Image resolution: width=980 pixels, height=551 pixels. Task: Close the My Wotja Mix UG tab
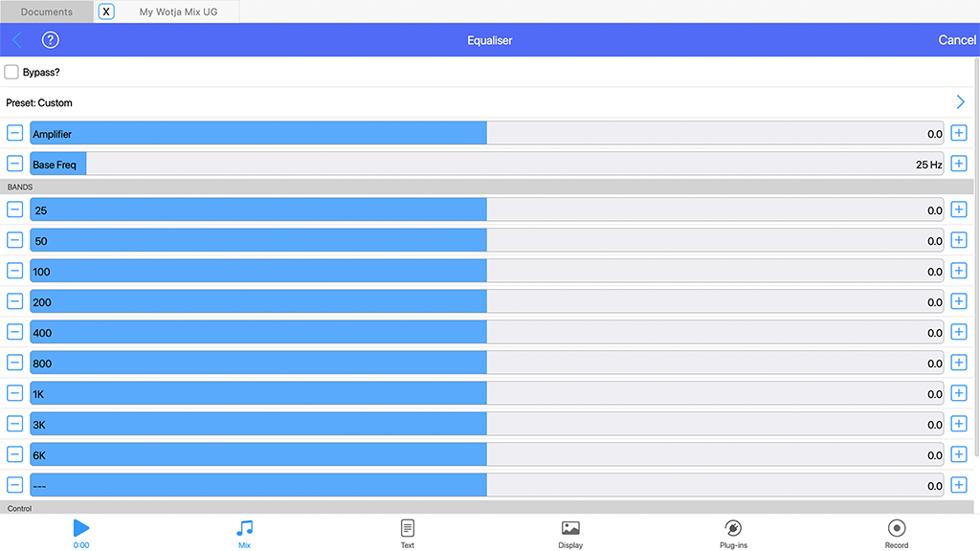click(x=106, y=11)
